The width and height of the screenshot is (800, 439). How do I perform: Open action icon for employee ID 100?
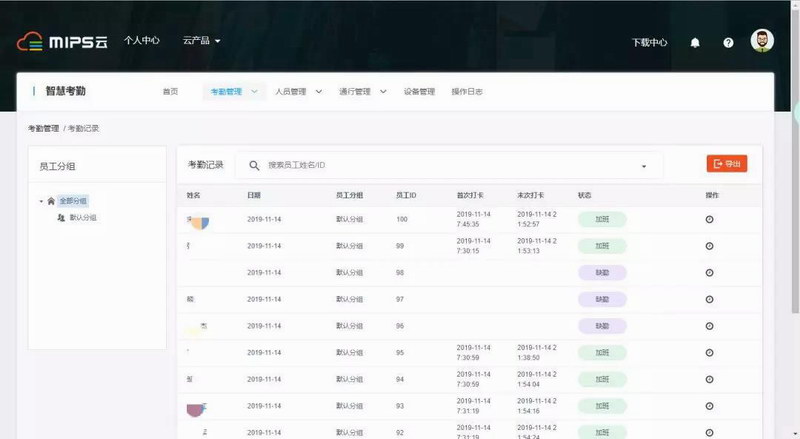pyautogui.click(x=709, y=218)
